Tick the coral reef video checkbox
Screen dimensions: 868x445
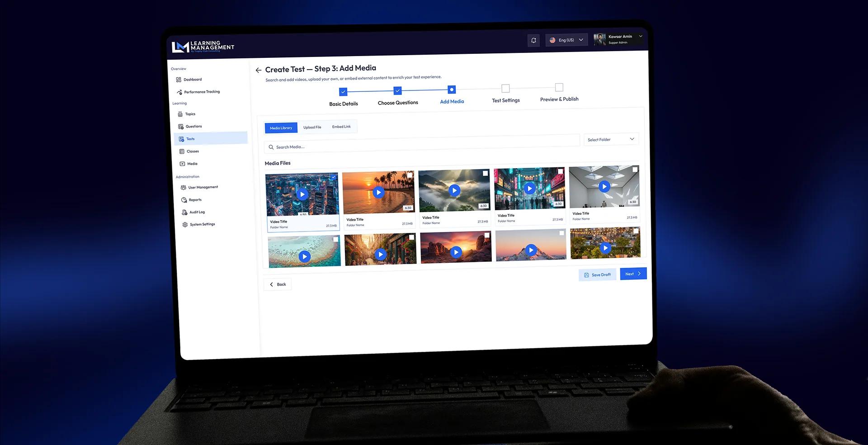coord(335,239)
